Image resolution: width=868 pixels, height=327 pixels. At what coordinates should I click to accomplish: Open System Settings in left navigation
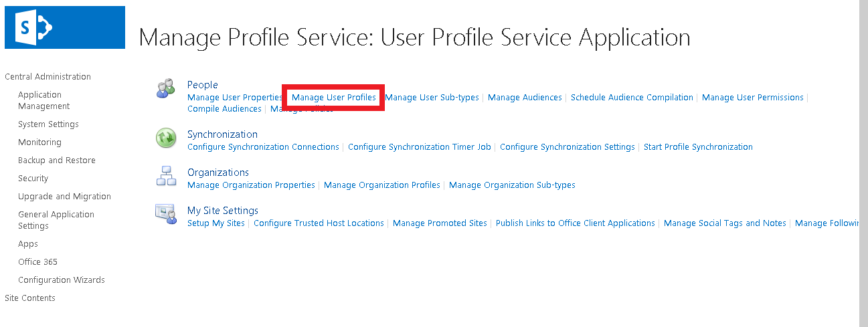coord(48,124)
